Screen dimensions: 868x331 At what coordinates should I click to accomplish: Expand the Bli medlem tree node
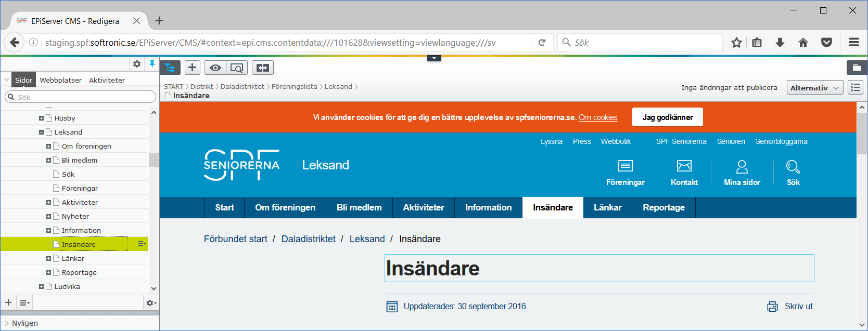coord(49,161)
